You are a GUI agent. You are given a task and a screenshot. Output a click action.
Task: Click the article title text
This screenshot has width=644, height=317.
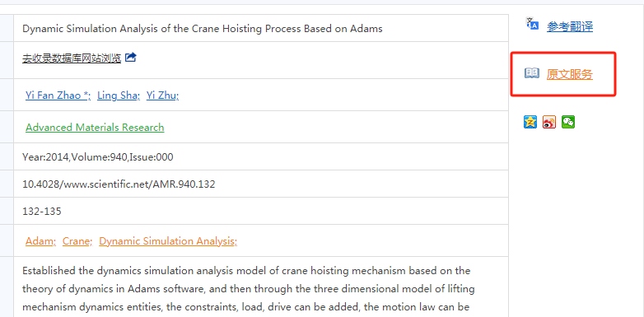pyautogui.click(x=203, y=29)
